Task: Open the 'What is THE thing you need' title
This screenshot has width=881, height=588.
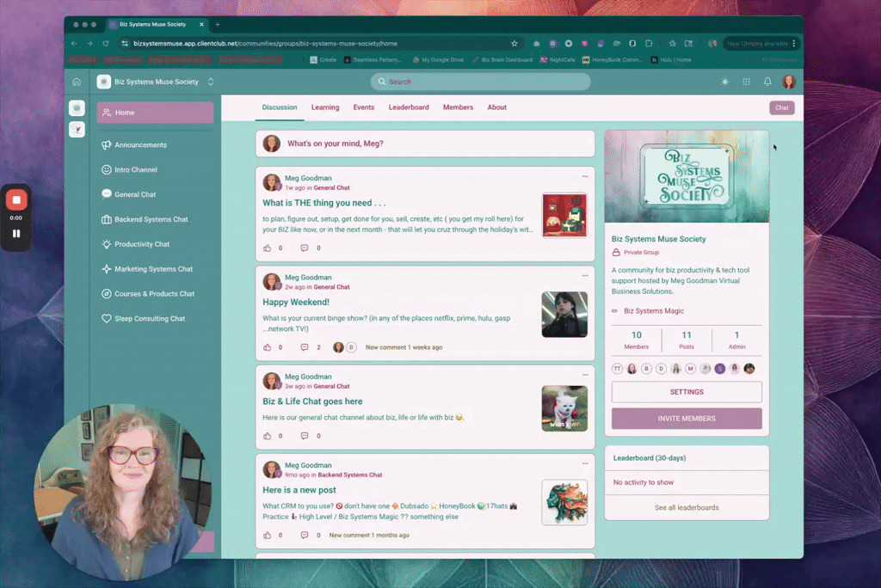Action: (x=324, y=203)
